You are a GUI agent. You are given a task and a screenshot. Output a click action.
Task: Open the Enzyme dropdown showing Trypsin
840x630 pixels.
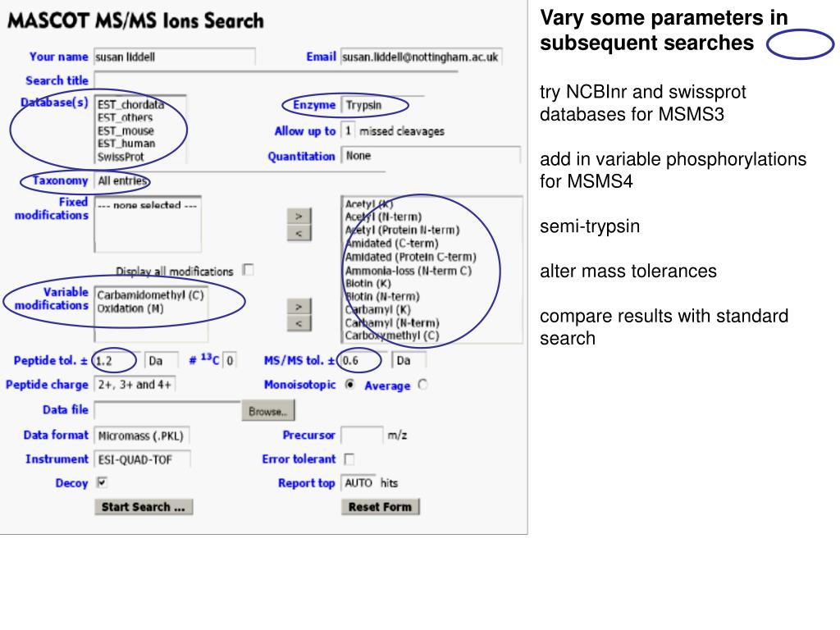pyautogui.click(x=382, y=105)
